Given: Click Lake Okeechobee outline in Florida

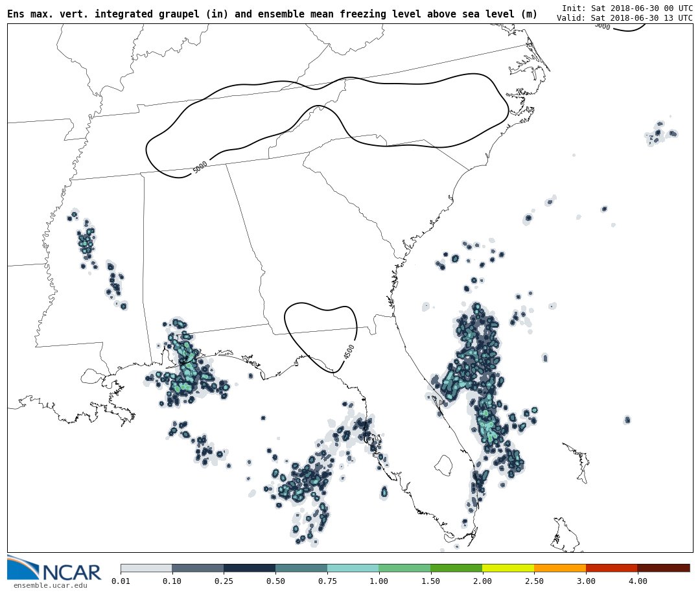Looking at the screenshot, I should [x=443, y=465].
